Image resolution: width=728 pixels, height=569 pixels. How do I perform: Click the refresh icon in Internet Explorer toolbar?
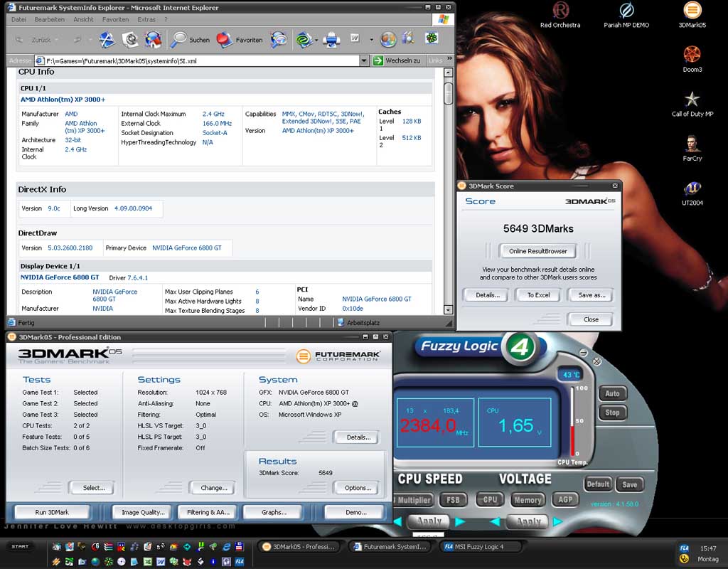coord(130,40)
